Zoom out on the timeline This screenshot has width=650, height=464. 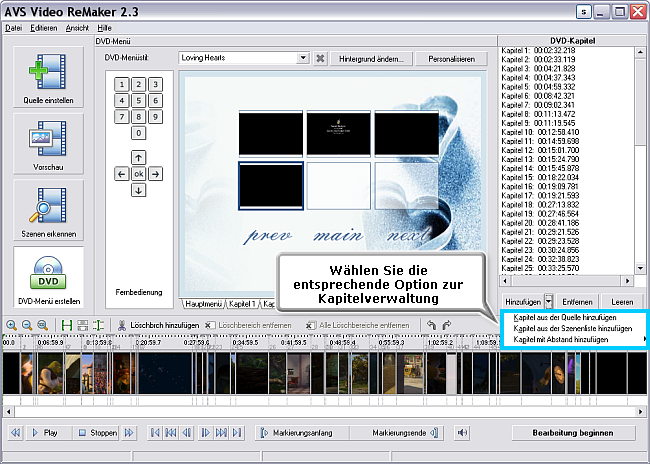click(27, 325)
